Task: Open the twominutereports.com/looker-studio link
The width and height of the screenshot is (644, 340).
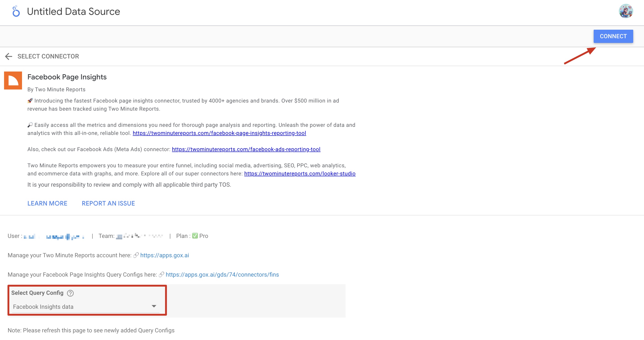Action: (x=300, y=174)
